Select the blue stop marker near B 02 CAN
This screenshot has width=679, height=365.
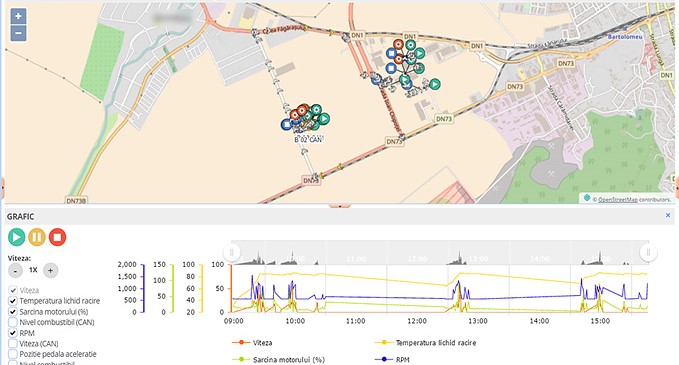click(x=287, y=125)
